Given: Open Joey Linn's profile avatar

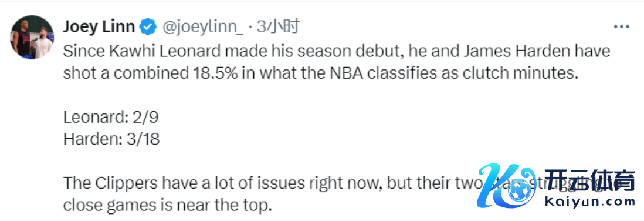Looking at the screenshot, I should point(32,38).
